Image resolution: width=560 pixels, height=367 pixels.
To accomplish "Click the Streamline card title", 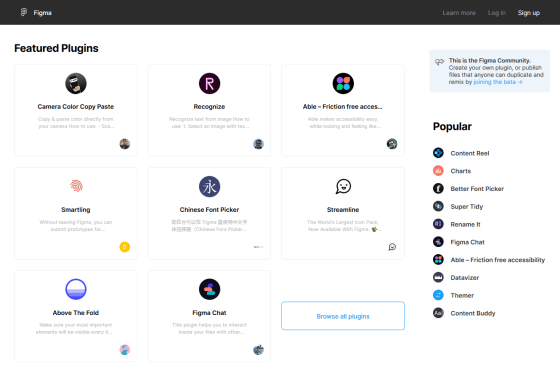I will pos(343,210).
